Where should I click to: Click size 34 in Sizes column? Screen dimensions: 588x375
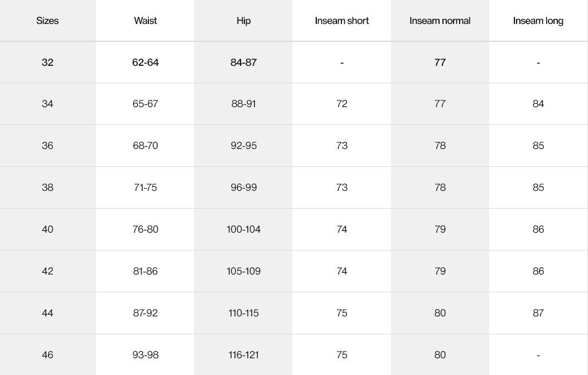[47, 104]
